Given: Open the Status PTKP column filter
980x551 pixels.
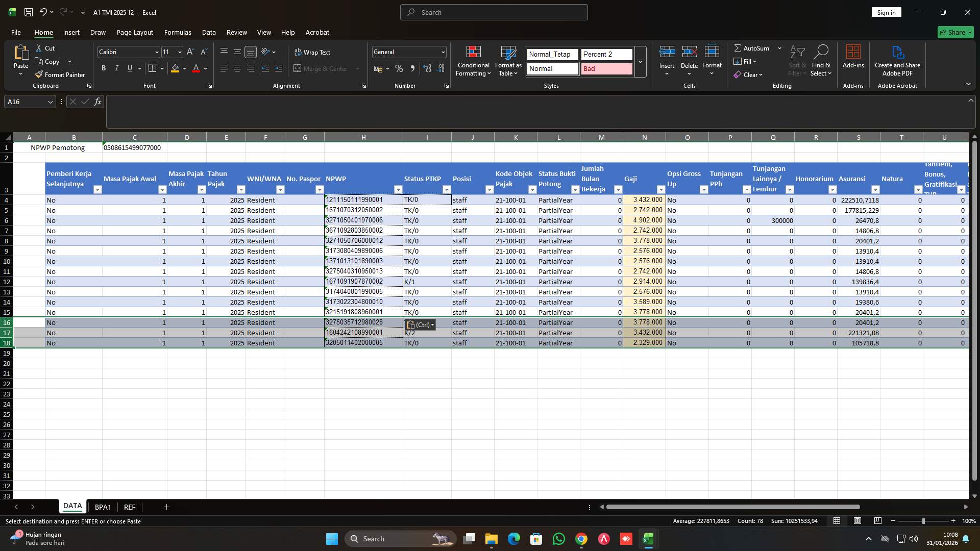Looking at the screenshot, I should 447,189.
